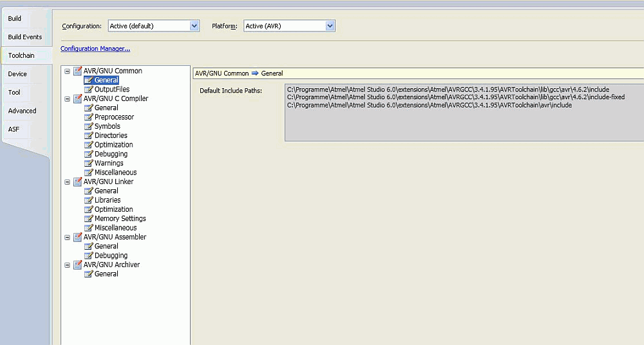This screenshot has width=644, height=345.
Task: Collapse the AVR/GNU C Compiler node
Action: 68,99
